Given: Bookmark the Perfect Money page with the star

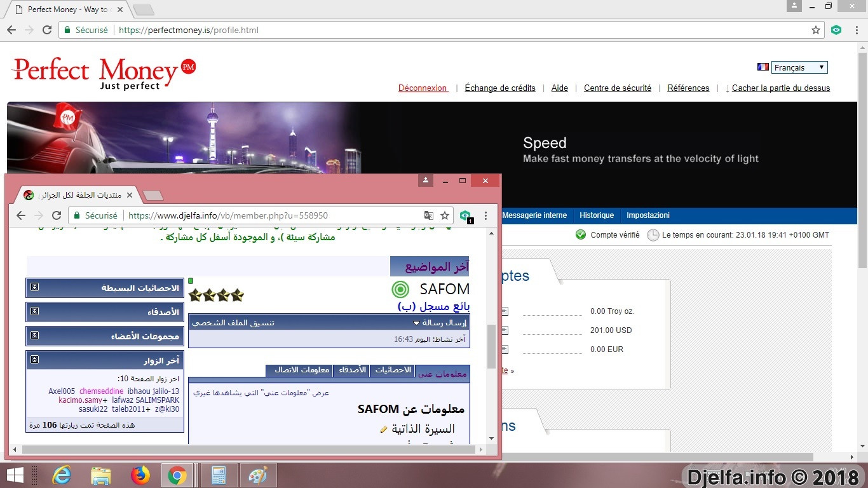Looking at the screenshot, I should coord(816,30).
